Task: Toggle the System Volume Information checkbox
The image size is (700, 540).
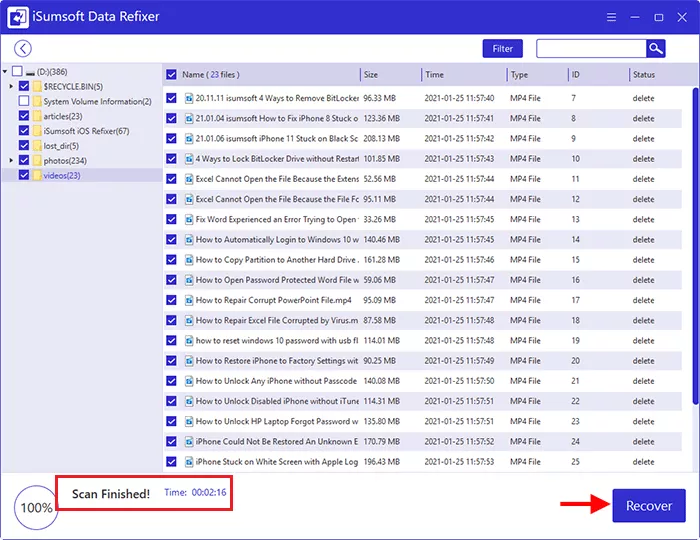Action: coord(24,102)
